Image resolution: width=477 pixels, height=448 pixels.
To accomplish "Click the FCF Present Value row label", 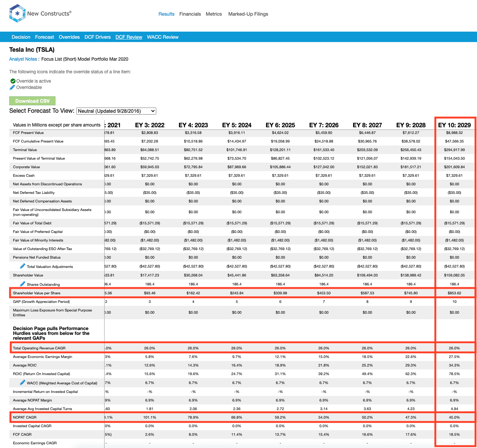I will point(28,133).
